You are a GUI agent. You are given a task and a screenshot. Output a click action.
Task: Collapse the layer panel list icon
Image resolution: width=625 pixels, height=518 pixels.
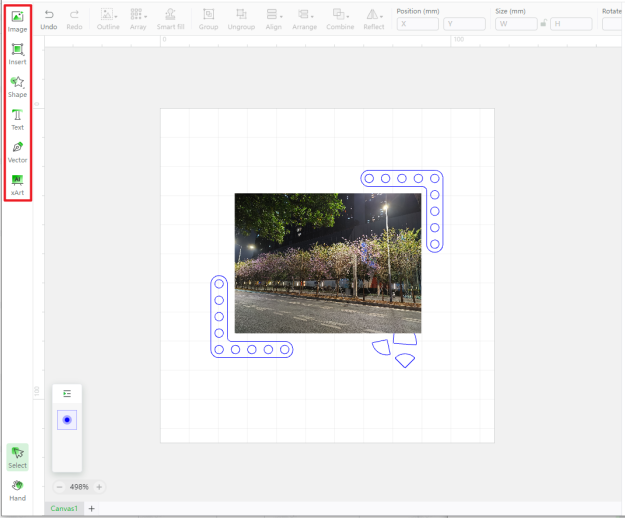point(67,394)
